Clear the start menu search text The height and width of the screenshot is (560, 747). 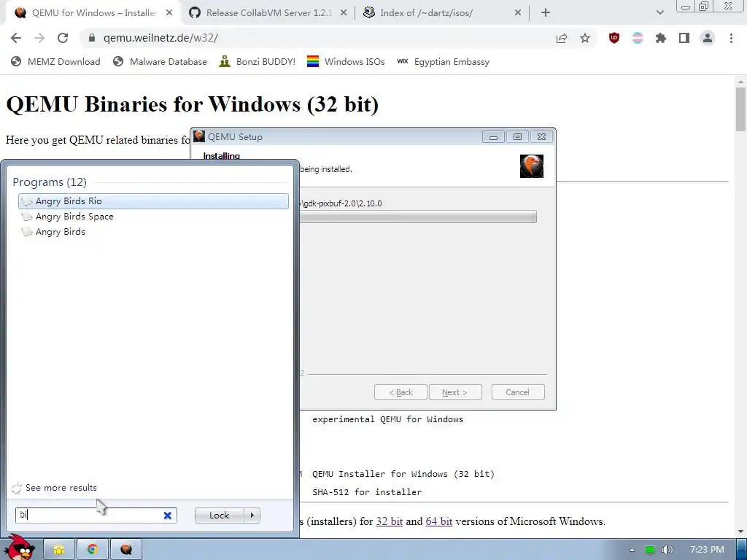click(x=168, y=516)
